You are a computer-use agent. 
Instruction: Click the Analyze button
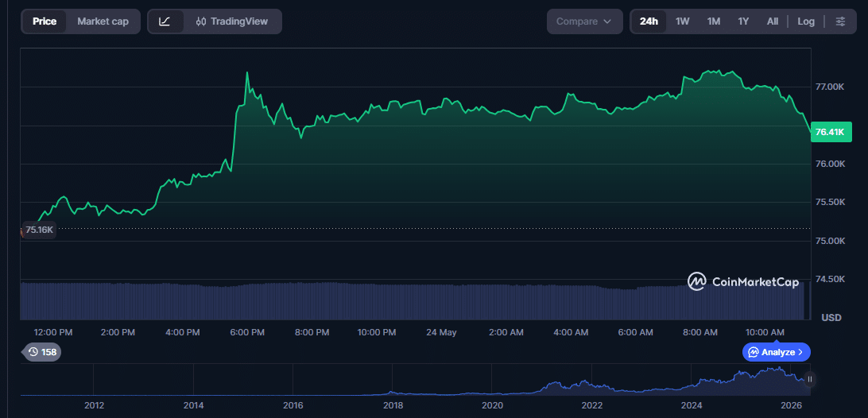(x=777, y=352)
